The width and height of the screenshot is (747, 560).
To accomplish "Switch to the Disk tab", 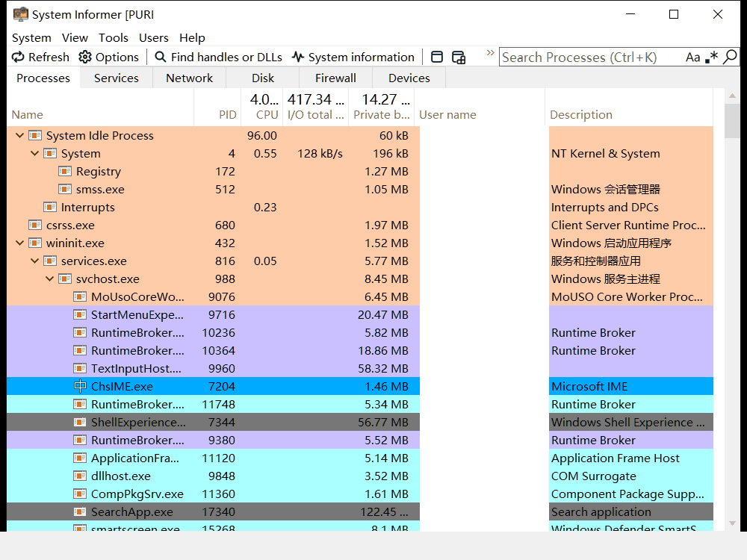I will point(262,78).
